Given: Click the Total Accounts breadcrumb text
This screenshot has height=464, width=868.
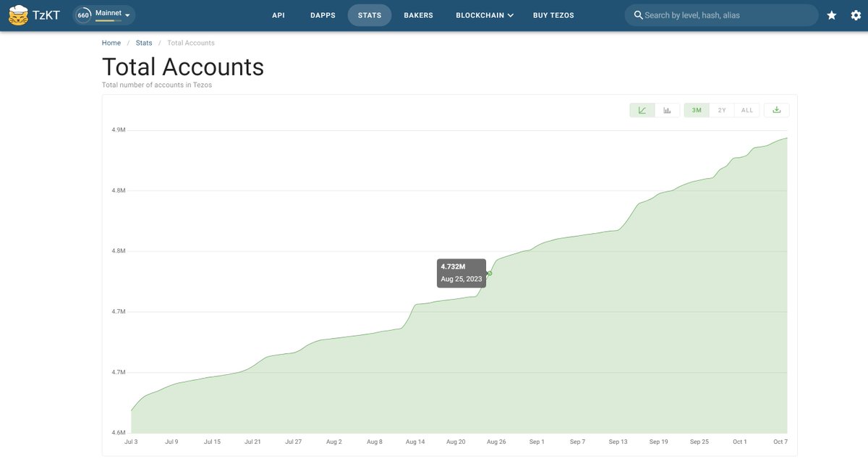Looking at the screenshot, I should (x=191, y=43).
